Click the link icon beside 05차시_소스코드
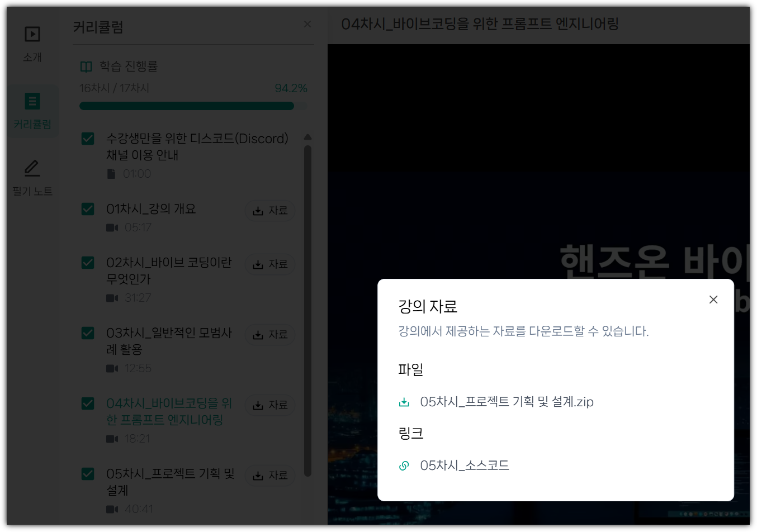The image size is (757, 532). [404, 465]
